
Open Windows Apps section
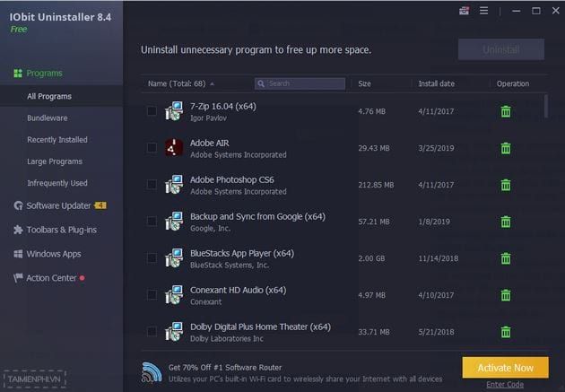click(54, 254)
